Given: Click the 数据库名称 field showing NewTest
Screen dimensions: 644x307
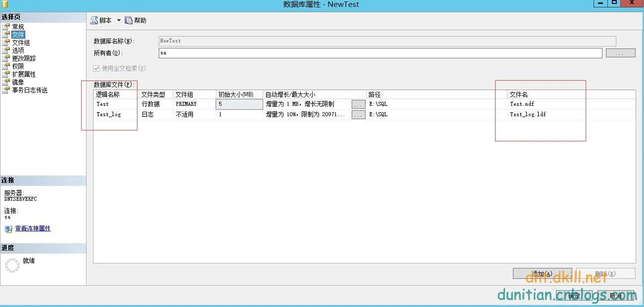Looking at the screenshot, I should tap(387, 41).
